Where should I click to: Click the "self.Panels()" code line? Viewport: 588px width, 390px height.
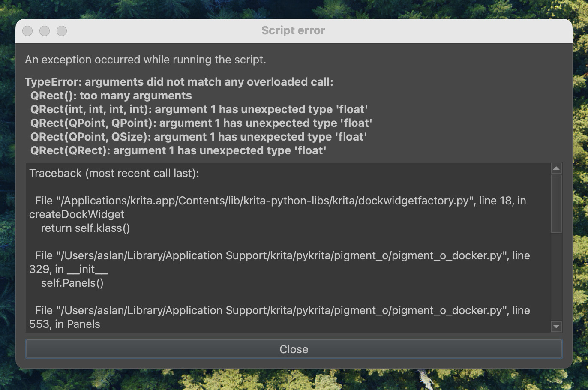(x=72, y=283)
